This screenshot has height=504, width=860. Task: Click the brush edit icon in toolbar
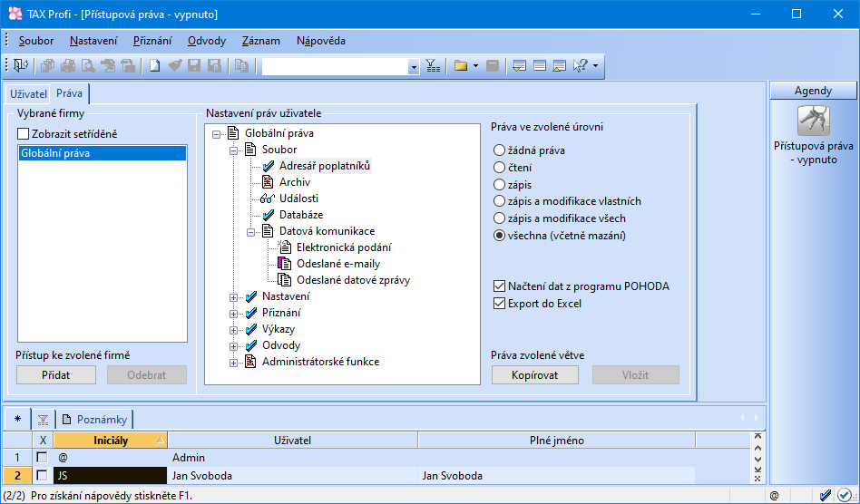[x=175, y=66]
